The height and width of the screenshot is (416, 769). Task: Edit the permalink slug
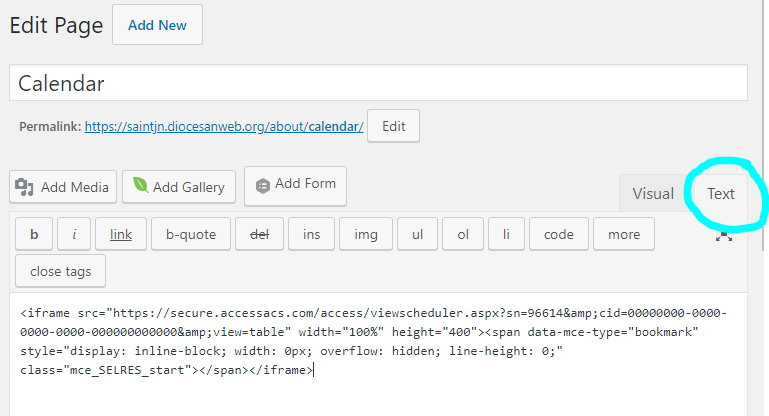393,127
